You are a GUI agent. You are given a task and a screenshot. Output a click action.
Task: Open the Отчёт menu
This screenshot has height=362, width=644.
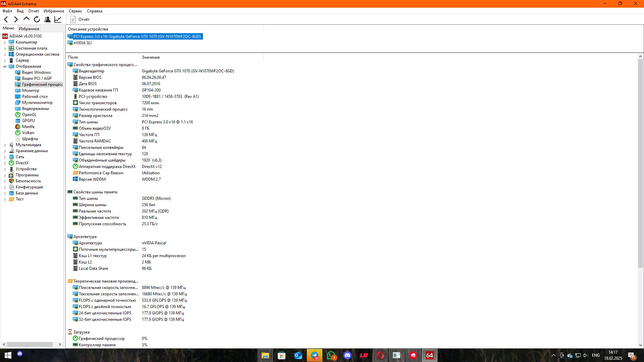tap(34, 11)
